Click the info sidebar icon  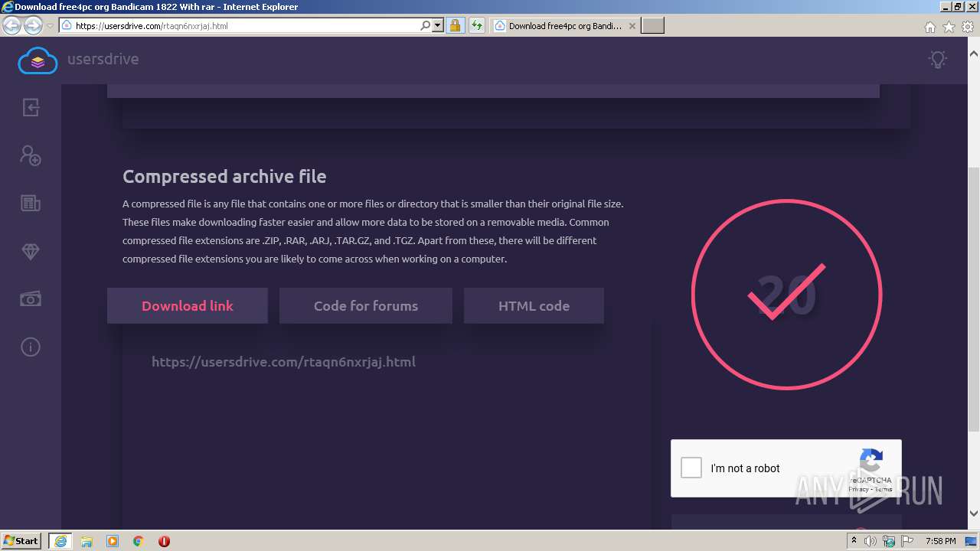click(31, 347)
